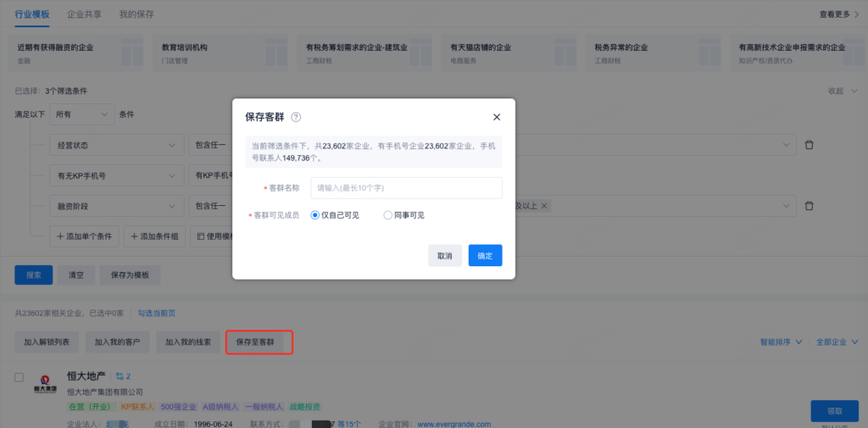Screen dimensions: 868x428
Task: Click the related-company icon next to 恒大地产
Action: coord(120,375)
